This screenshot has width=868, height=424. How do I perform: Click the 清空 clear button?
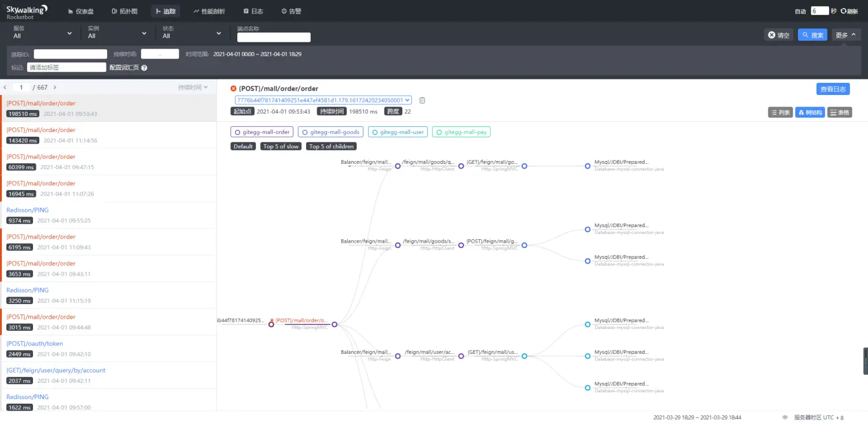pos(778,35)
